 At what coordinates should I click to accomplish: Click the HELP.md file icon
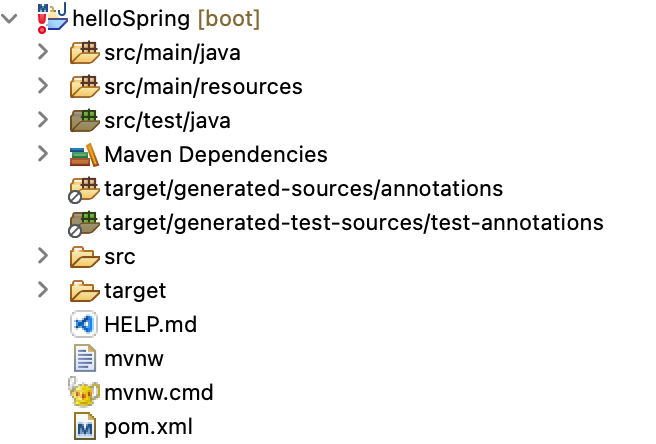84,325
